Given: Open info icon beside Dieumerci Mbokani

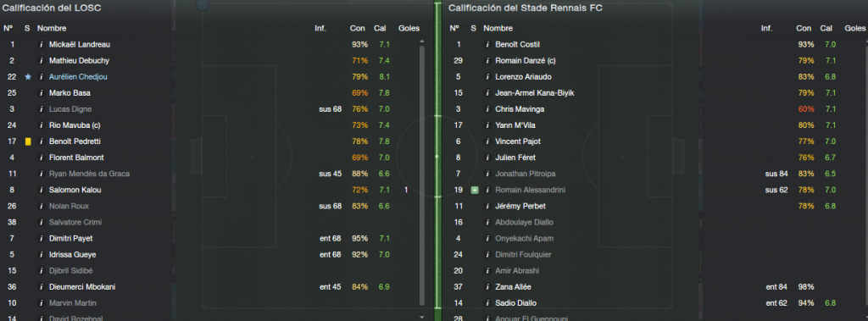Looking at the screenshot, I should [x=41, y=286].
